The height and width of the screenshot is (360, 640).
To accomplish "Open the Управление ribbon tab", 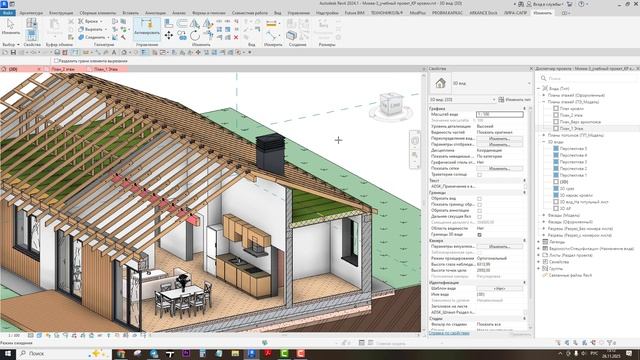I will (298, 13).
